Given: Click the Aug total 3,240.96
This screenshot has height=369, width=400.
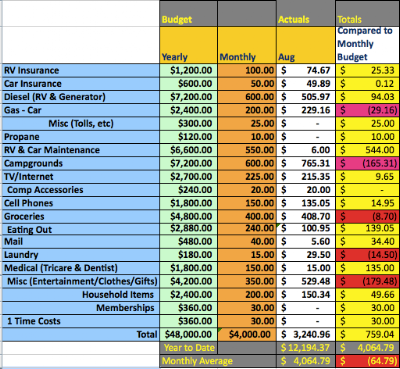Looking at the screenshot, I should (x=306, y=335).
